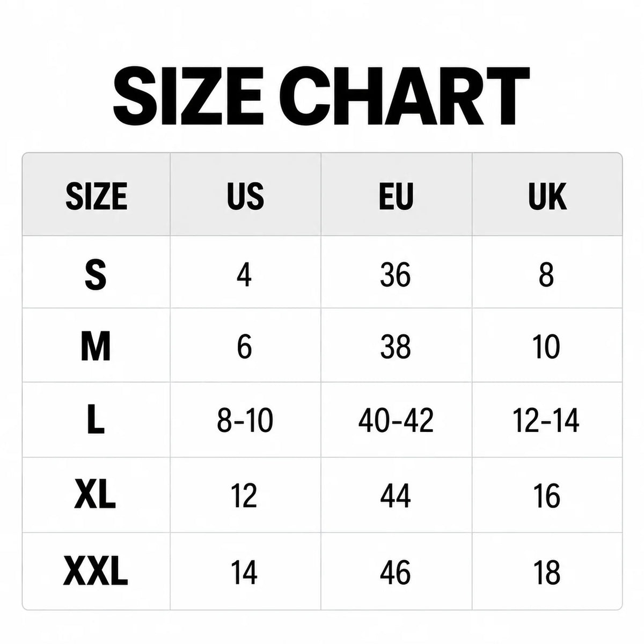Screen dimensions: 644x644
Task: Select EU value 44 for XL
Action: [x=396, y=495]
